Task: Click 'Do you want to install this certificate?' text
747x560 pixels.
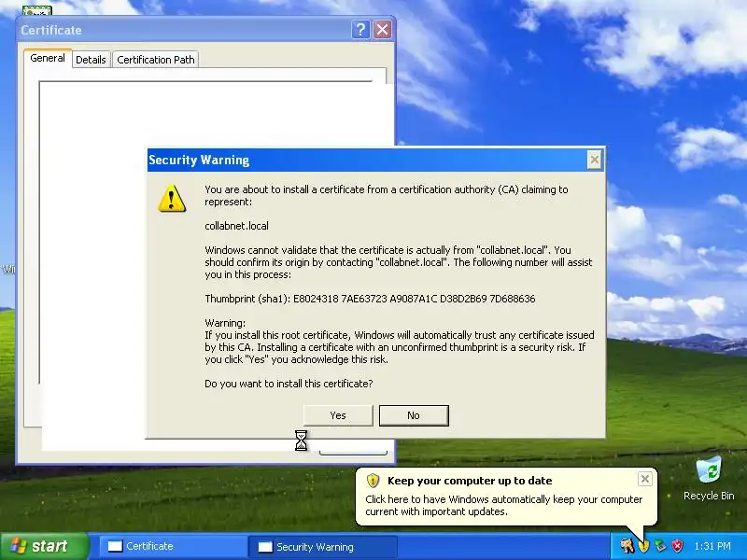Action: [289, 384]
